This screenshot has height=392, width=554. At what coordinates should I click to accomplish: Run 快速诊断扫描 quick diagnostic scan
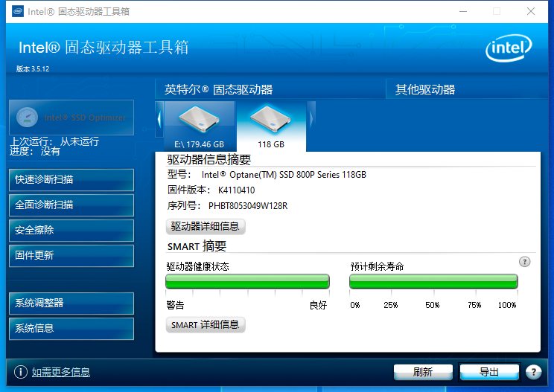click(x=71, y=179)
